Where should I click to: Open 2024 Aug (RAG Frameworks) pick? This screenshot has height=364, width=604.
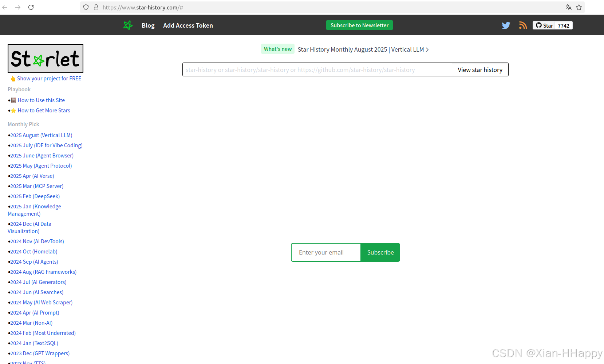(x=43, y=272)
